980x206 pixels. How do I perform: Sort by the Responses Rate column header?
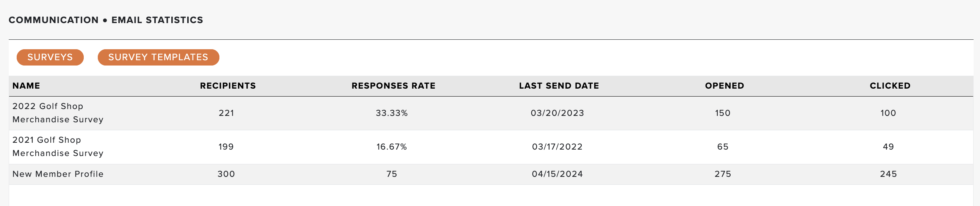393,86
